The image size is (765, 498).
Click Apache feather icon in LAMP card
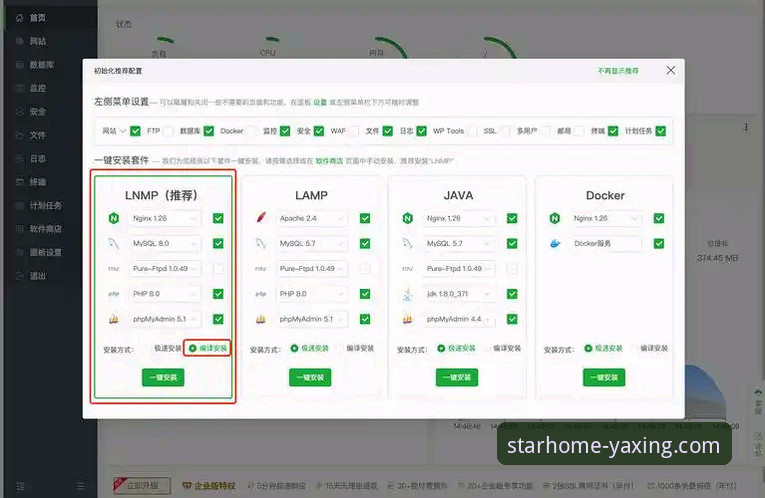pyautogui.click(x=261, y=218)
